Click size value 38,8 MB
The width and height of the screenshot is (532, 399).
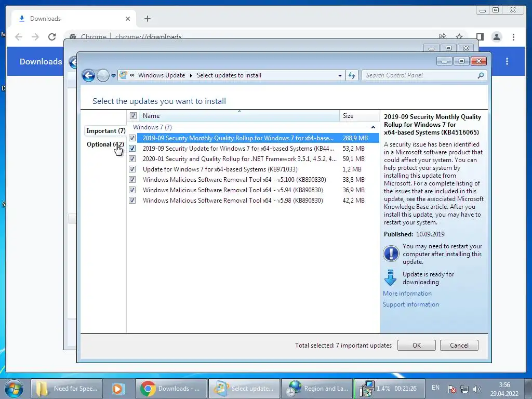[x=353, y=179]
